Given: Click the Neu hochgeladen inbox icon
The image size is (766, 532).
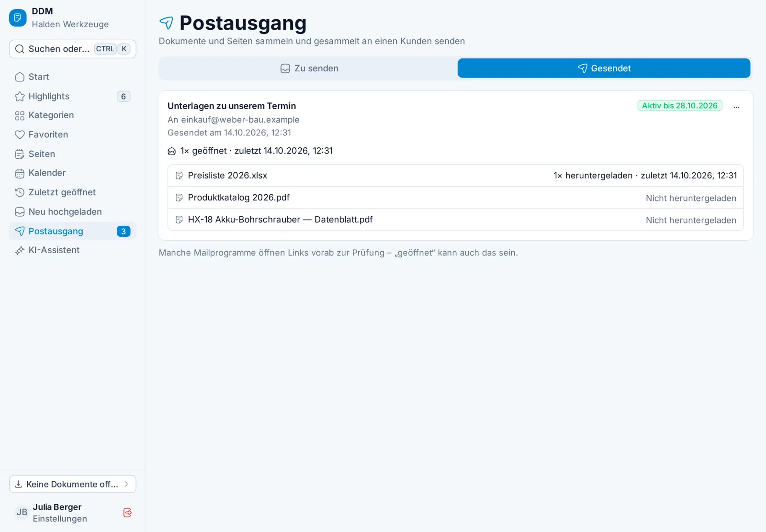Looking at the screenshot, I should tap(20, 212).
